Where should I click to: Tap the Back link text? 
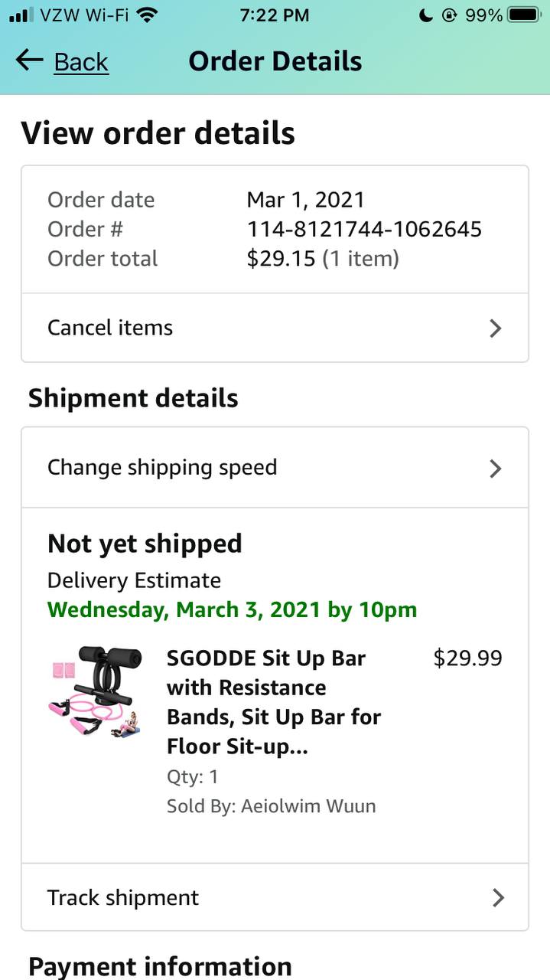(81, 62)
